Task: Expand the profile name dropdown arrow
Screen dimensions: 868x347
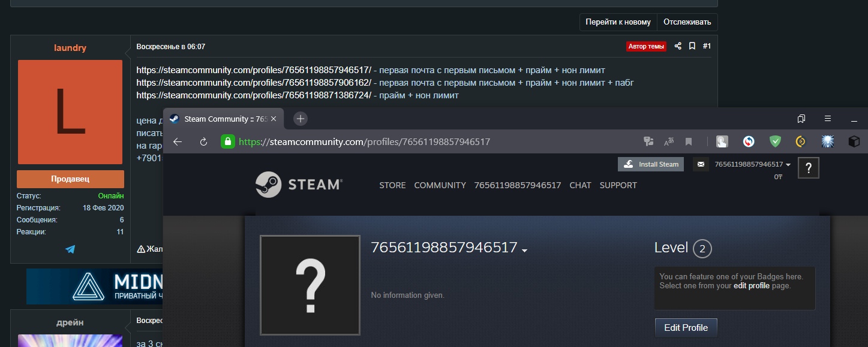Action: click(x=525, y=251)
